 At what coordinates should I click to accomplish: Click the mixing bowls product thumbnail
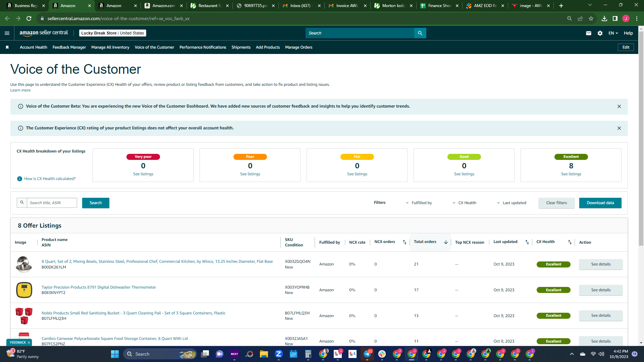coord(24,264)
